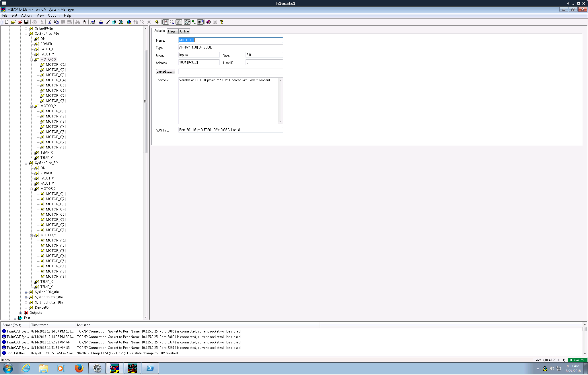Click the Generate Mappings icon
Viewport: 588px width, 375px height.
pos(101,22)
